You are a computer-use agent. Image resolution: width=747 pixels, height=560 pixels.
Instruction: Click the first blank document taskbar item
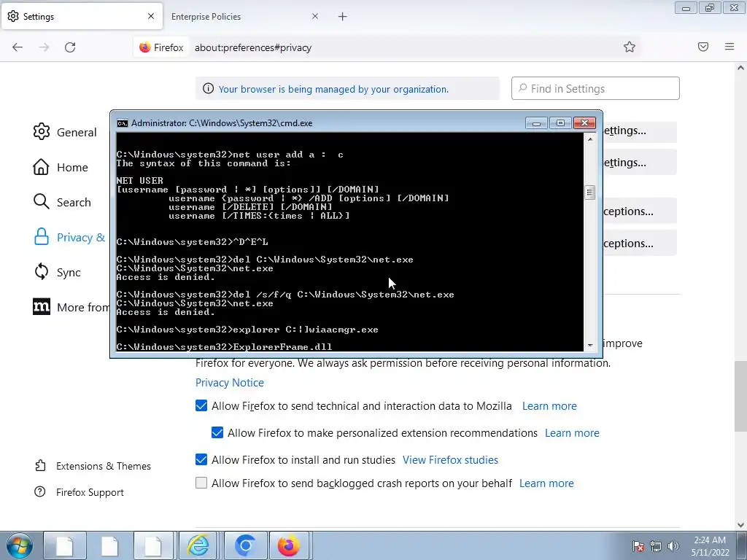click(x=65, y=545)
